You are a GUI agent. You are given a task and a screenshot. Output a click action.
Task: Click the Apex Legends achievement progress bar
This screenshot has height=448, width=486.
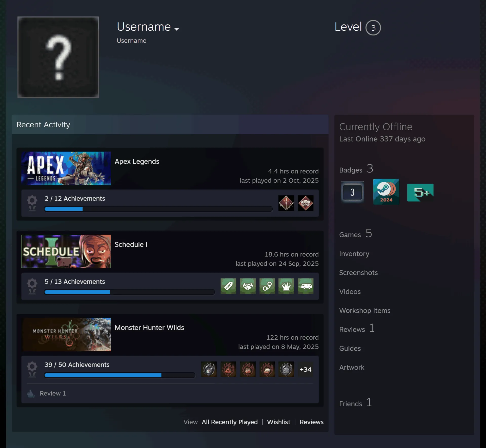click(x=158, y=209)
